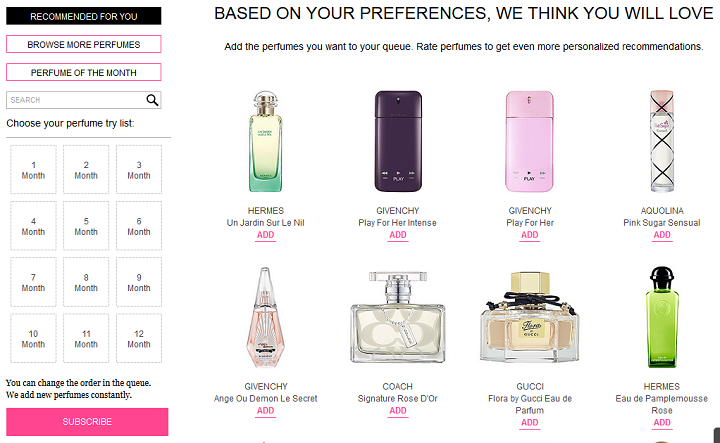The width and height of the screenshot is (720, 443).
Task: Go to Browse More Perfumes
Action: 83,45
